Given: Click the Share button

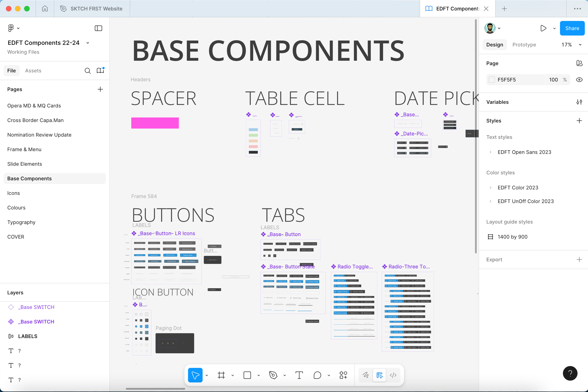Looking at the screenshot, I should point(572,28).
